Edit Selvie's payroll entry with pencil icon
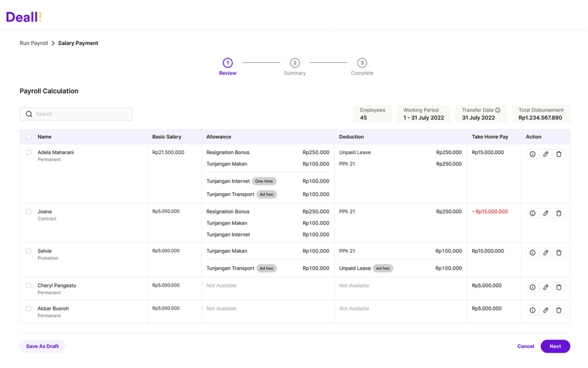Viewport: 588px width, 368px height. point(546,252)
